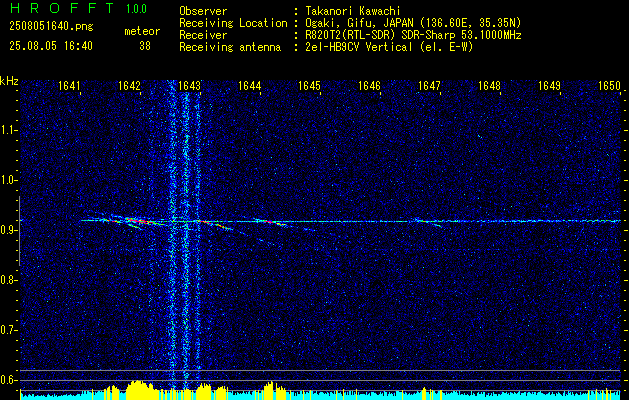This screenshot has height=400, width=629.
Task: Click the meteor count 38
Action: coord(145,46)
